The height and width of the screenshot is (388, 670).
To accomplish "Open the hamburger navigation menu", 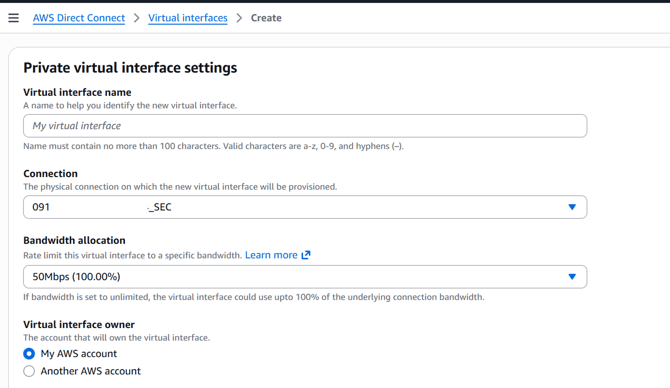I will coord(14,18).
